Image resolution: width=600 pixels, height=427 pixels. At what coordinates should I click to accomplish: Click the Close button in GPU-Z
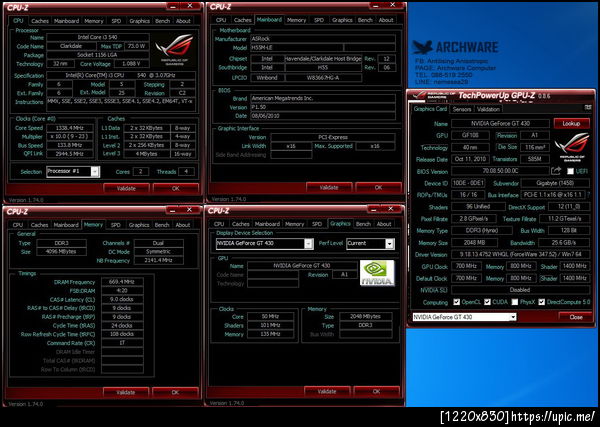[x=576, y=317]
